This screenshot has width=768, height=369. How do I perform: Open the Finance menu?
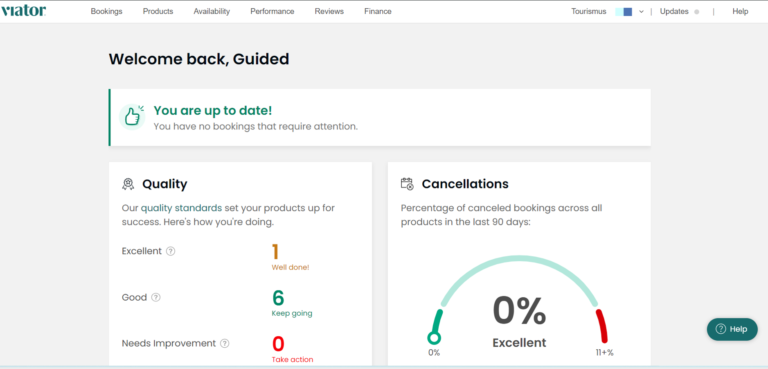(378, 11)
